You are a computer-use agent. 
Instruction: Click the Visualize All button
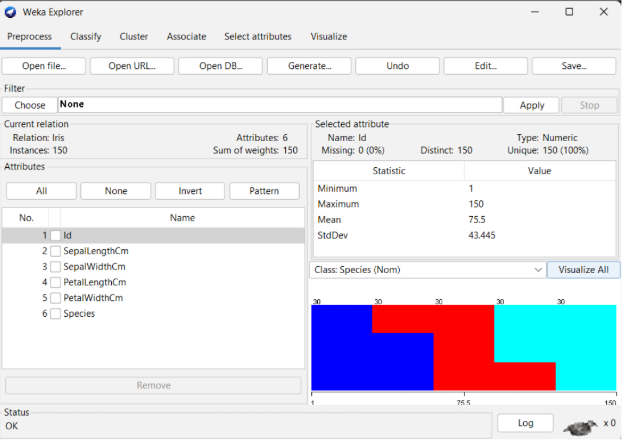point(583,270)
